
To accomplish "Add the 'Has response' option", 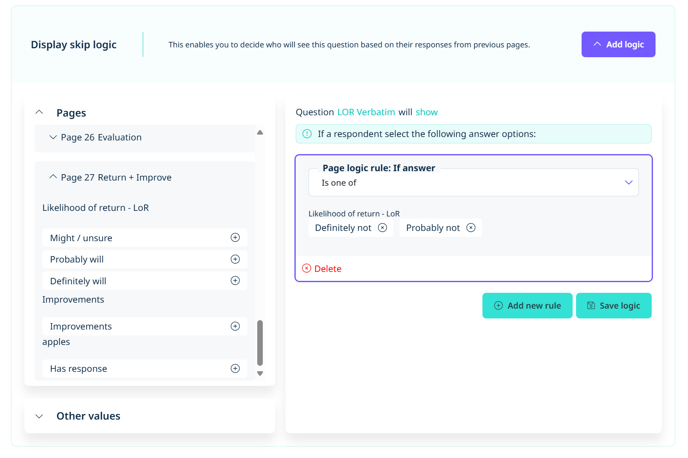I will click(x=235, y=369).
